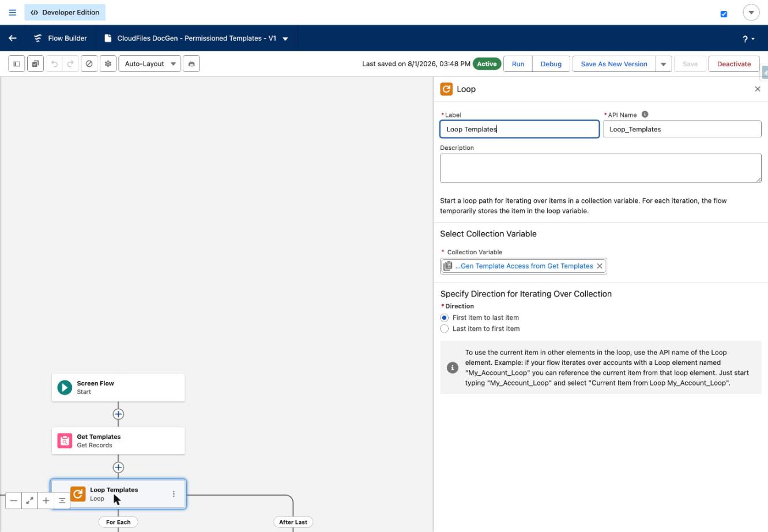This screenshot has width=768, height=532.
Task: Toggle the blue checkbox in top bar
Action: [x=724, y=14]
